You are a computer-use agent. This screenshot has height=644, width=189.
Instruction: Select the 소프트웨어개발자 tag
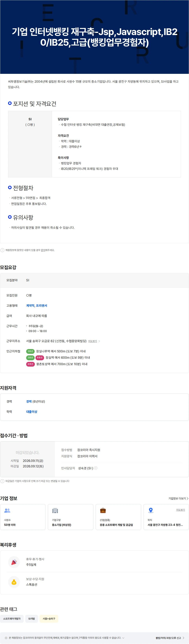click(x=12, y=619)
